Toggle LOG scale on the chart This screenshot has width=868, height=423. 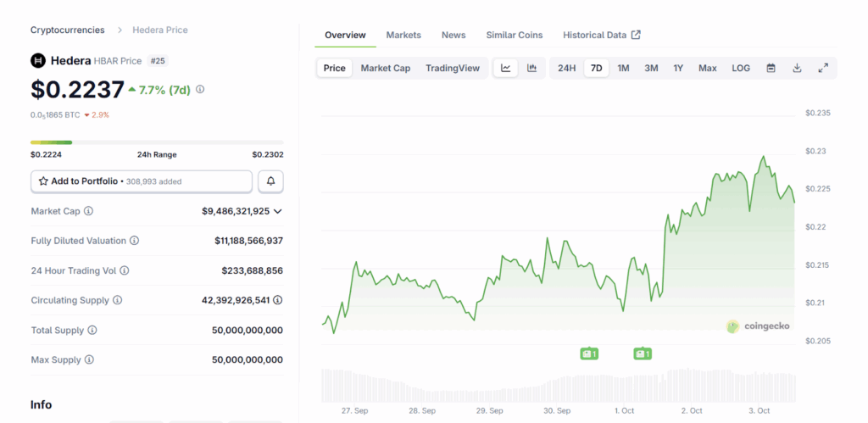tap(741, 68)
